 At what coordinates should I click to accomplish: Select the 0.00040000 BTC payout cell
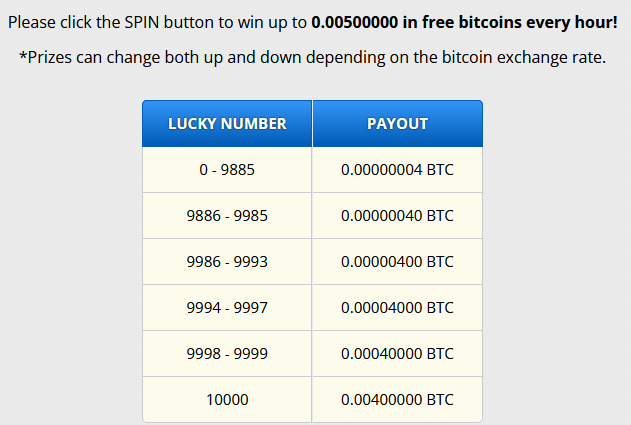[x=397, y=354]
